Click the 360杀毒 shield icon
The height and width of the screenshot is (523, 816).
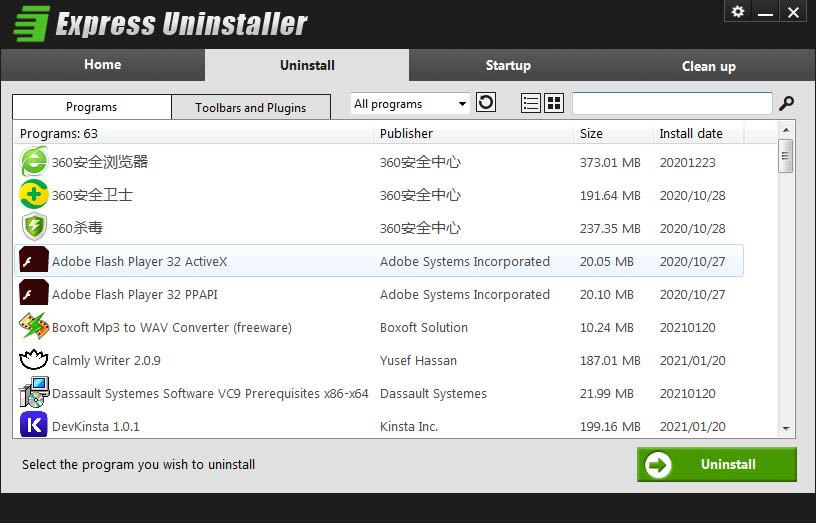pyautogui.click(x=34, y=227)
